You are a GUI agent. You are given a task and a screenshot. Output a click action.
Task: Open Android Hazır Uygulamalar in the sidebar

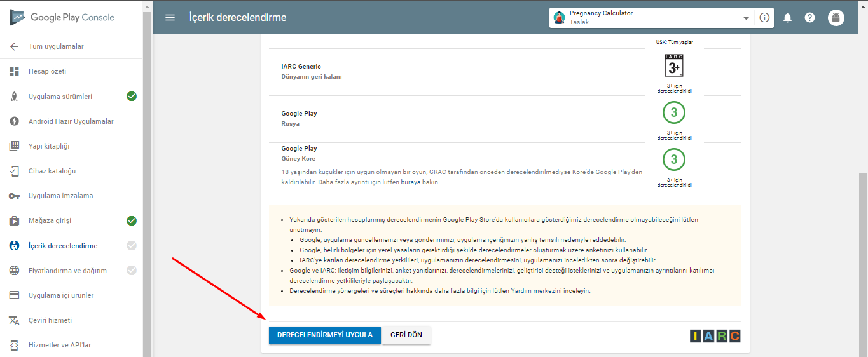tap(71, 121)
